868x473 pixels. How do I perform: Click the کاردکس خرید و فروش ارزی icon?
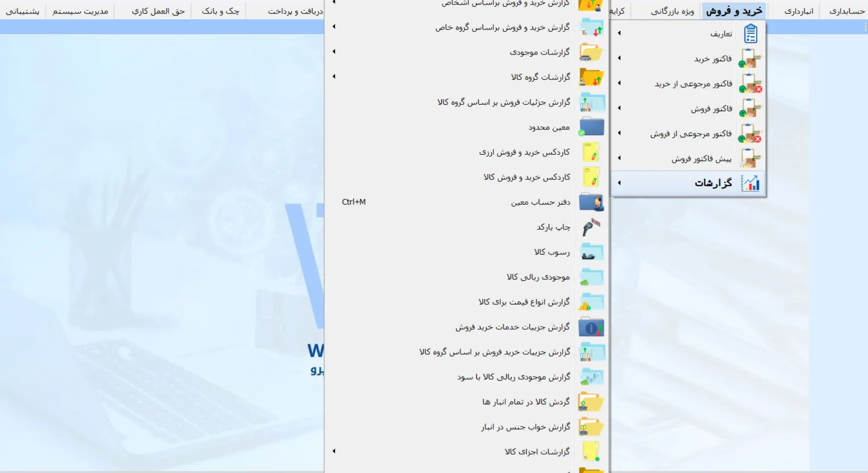591,152
